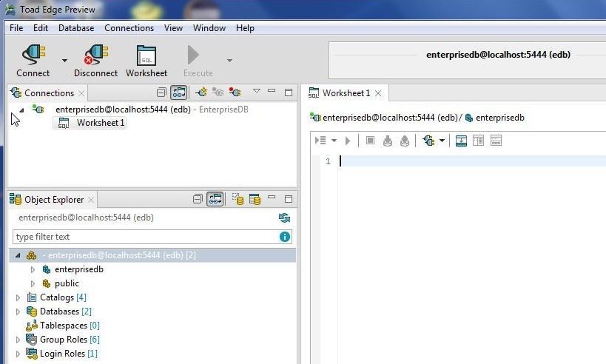This screenshot has height=364, width=606.
Task: Expand the Login Roles [1] node
Action: (18, 354)
